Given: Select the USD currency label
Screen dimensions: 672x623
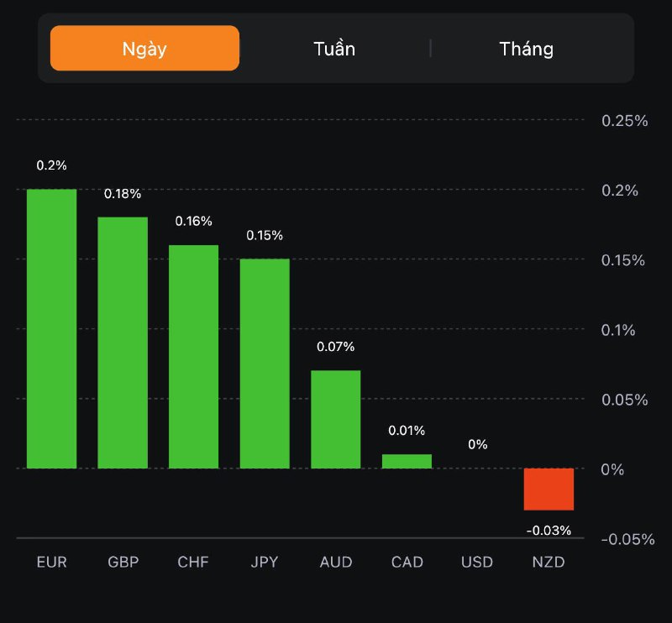Looking at the screenshot, I should [x=477, y=562].
